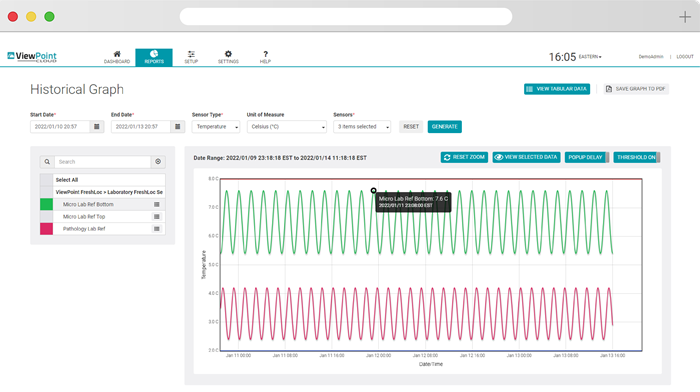Toggle pink Pathology Lab Ref swatch
Viewport: 700px width, 392px height.
click(x=46, y=229)
